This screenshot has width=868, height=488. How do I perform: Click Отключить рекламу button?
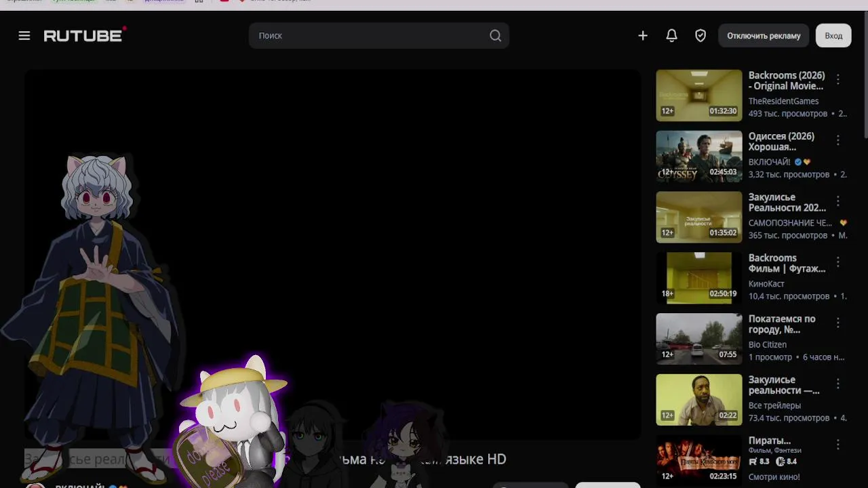point(764,36)
